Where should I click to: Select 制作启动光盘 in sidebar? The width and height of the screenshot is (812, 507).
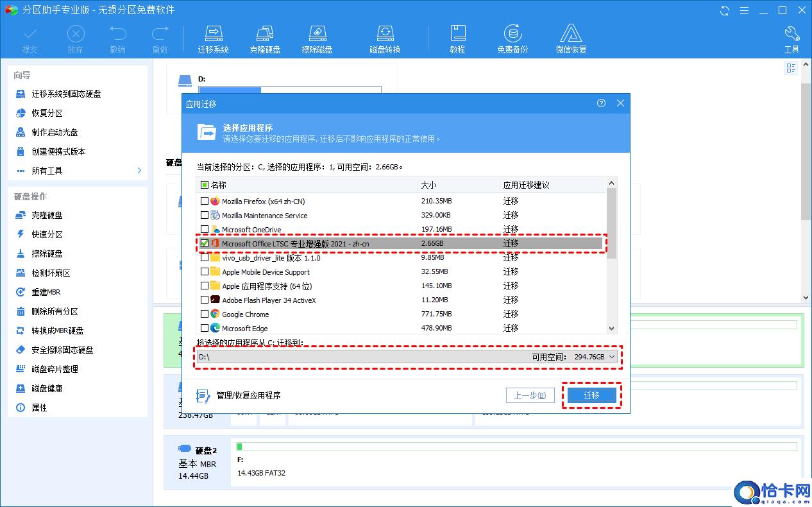pyautogui.click(x=55, y=132)
